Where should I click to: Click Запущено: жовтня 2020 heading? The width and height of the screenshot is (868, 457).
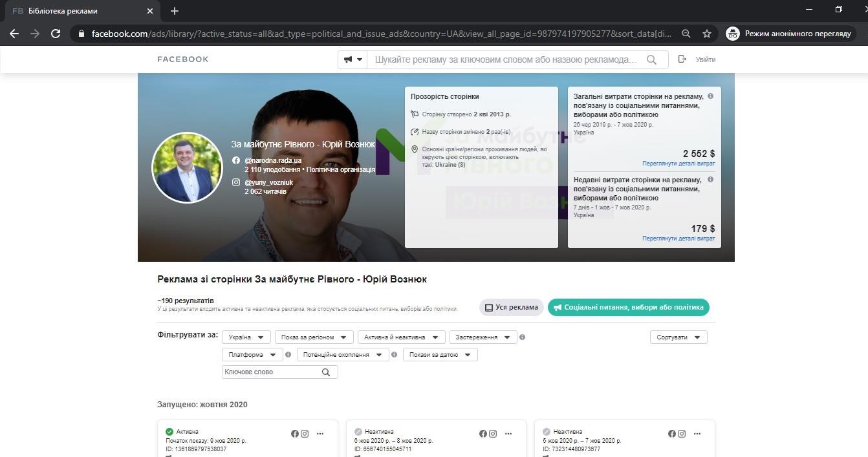pos(202,405)
